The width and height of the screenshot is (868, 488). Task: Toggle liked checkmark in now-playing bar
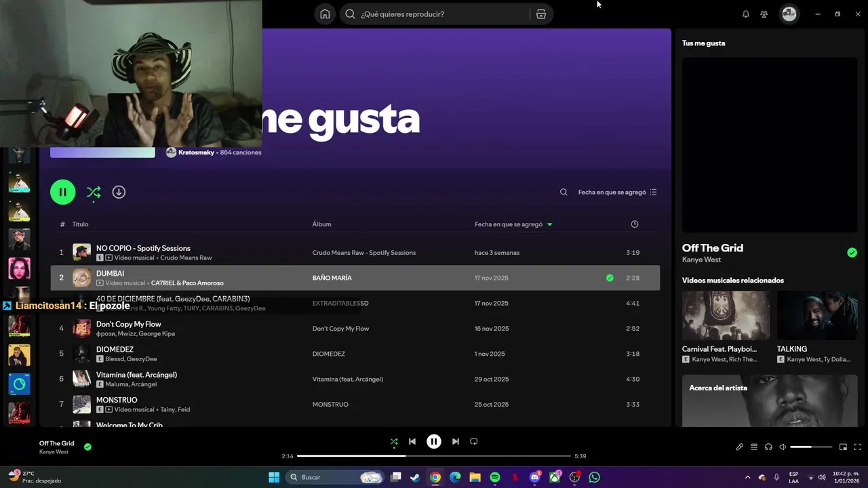coord(87,447)
